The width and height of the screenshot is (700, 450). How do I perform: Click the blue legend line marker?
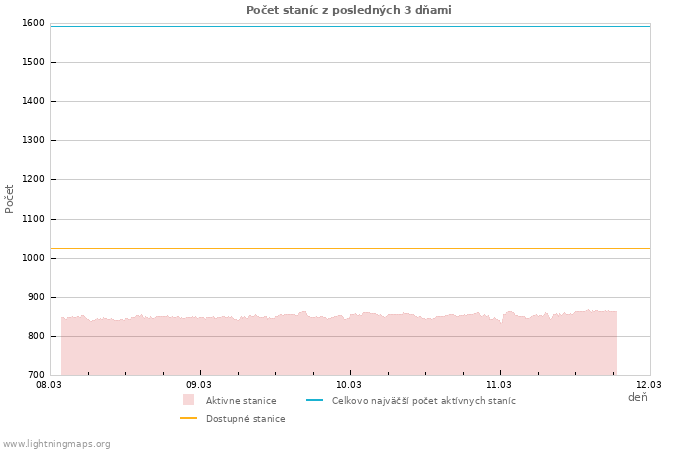(x=314, y=400)
